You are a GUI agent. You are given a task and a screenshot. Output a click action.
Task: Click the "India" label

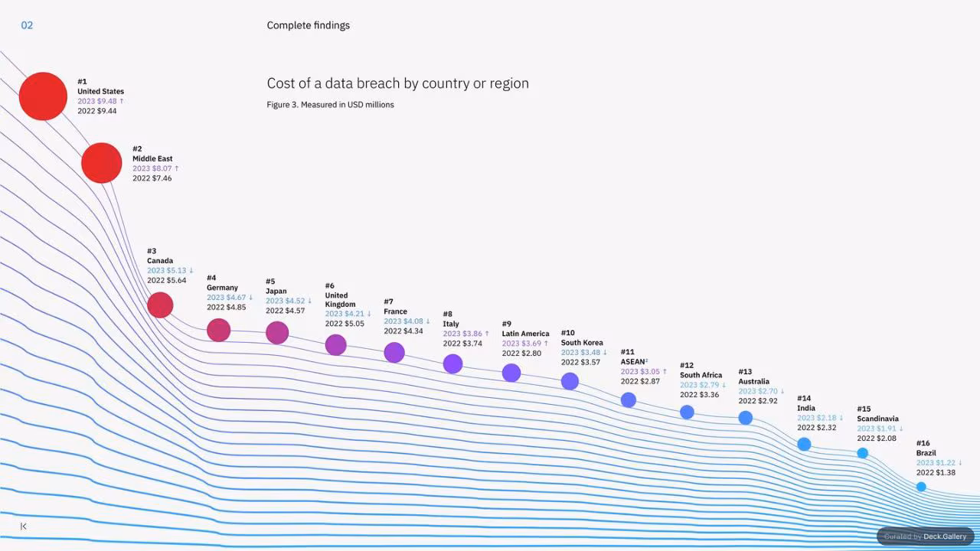click(x=806, y=409)
